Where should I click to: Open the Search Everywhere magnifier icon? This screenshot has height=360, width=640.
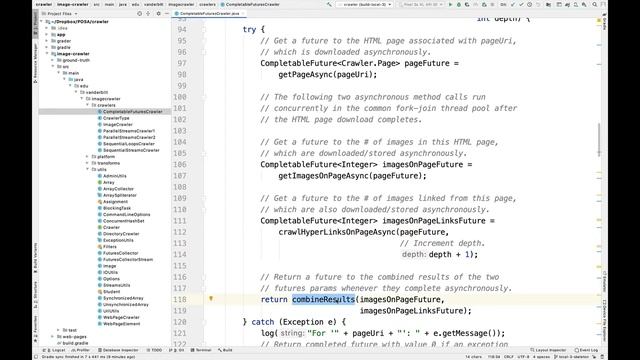[x=595, y=4]
